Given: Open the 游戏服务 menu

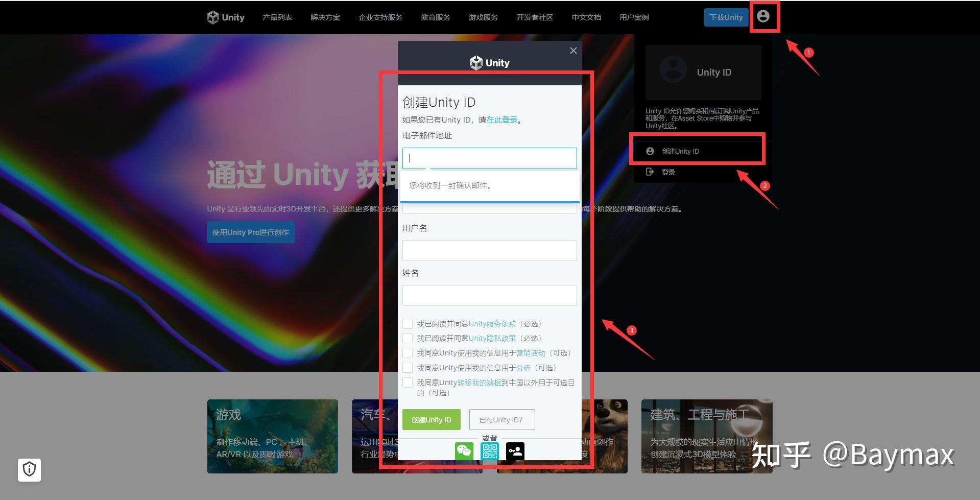Looking at the screenshot, I should [482, 17].
